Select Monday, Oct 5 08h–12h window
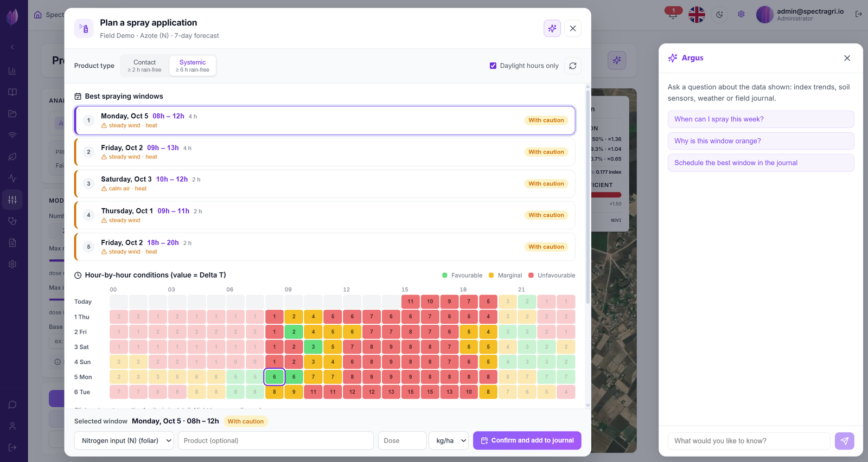 click(325, 120)
